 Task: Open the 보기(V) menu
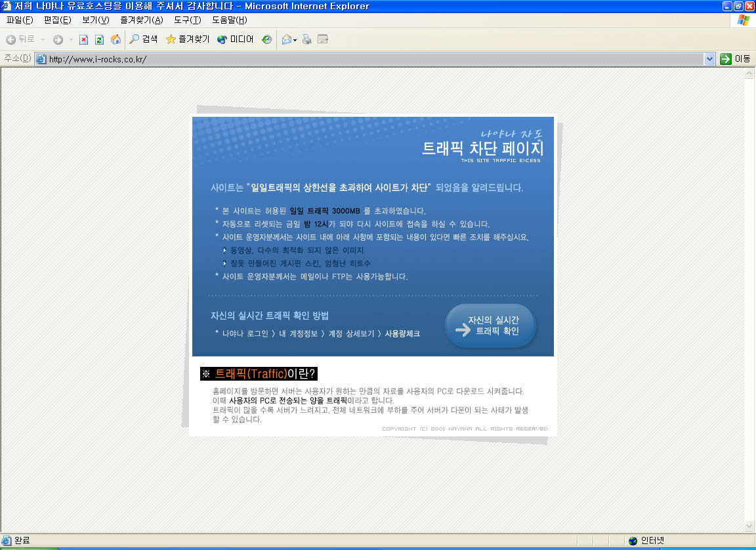(x=95, y=20)
